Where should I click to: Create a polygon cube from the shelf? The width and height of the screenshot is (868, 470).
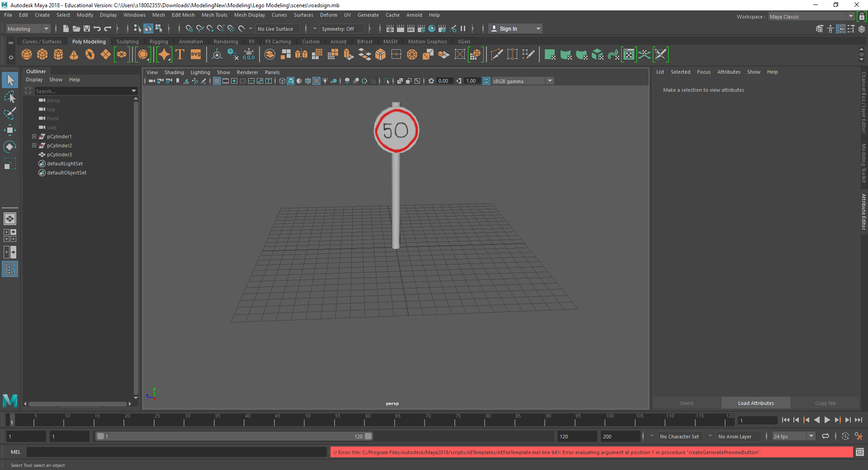click(x=42, y=55)
